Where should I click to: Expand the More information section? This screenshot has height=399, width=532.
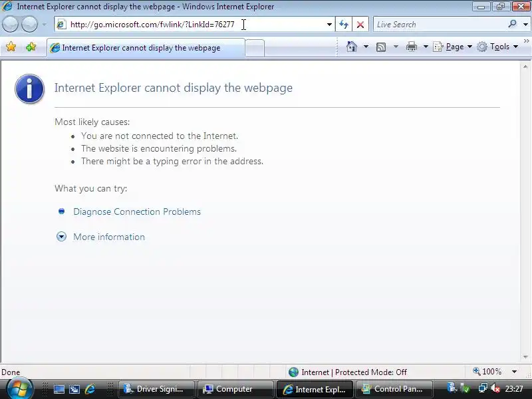click(x=109, y=237)
